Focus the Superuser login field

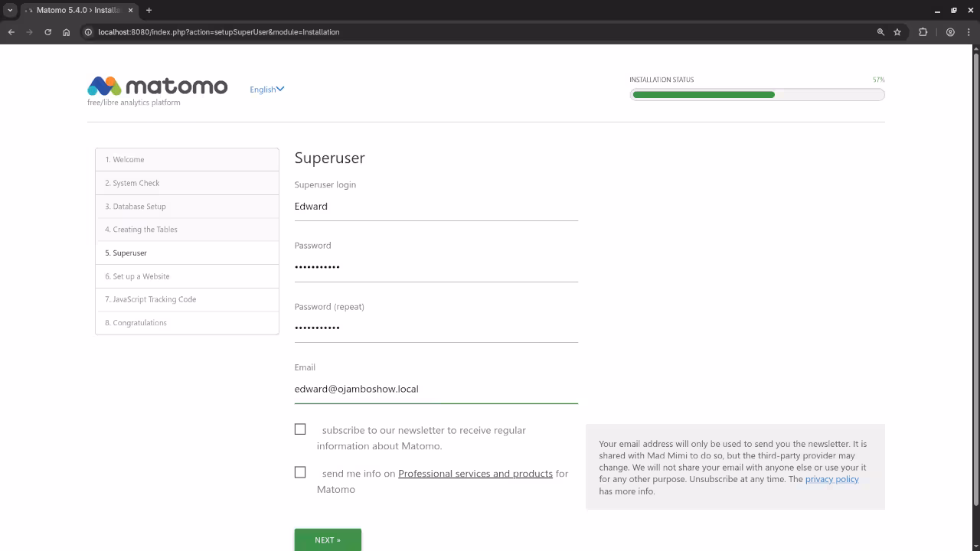436,207
